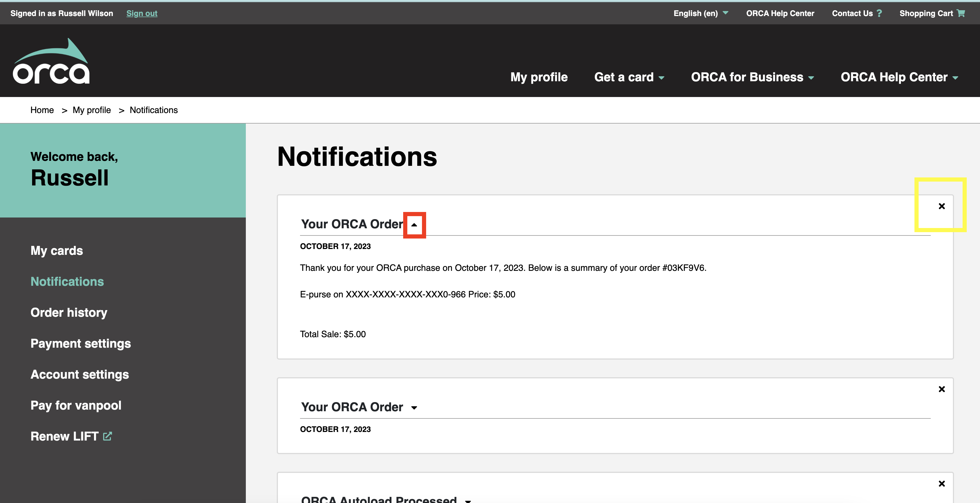
Task: Open the Get a card dropdown menu
Action: tap(629, 77)
